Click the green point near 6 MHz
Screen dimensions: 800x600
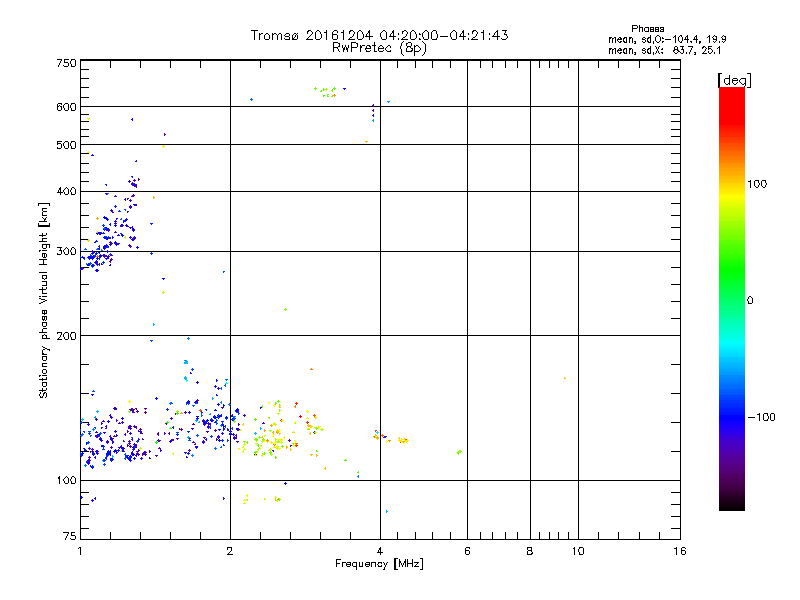pos(459,452)
